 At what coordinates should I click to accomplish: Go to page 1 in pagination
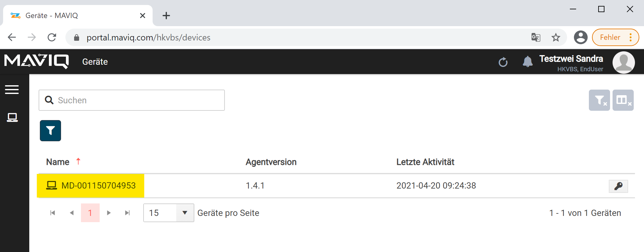tap(90, 213)
